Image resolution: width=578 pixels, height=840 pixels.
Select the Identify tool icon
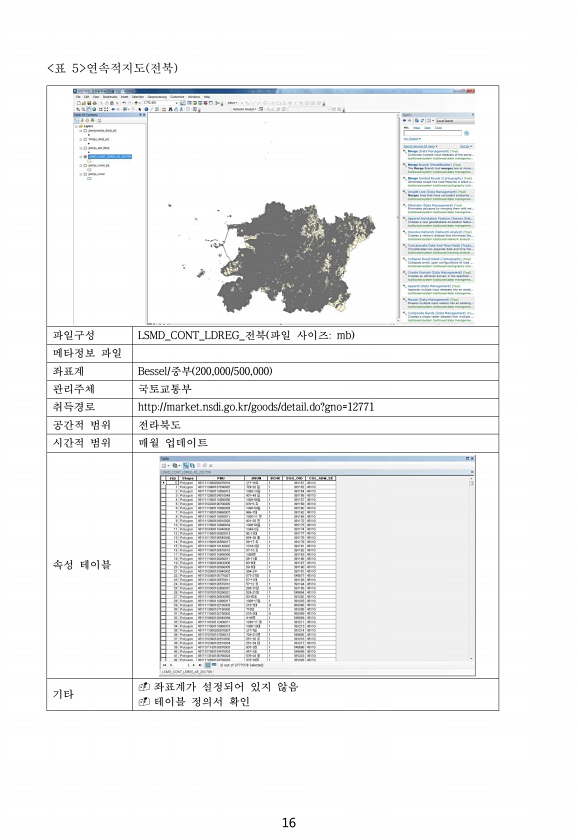pos(146,109)
